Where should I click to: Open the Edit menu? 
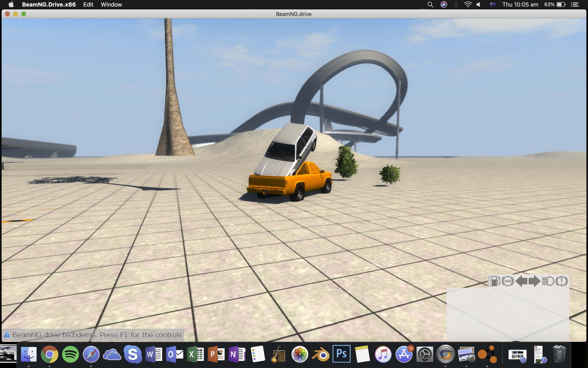click(x=88, y=4)
